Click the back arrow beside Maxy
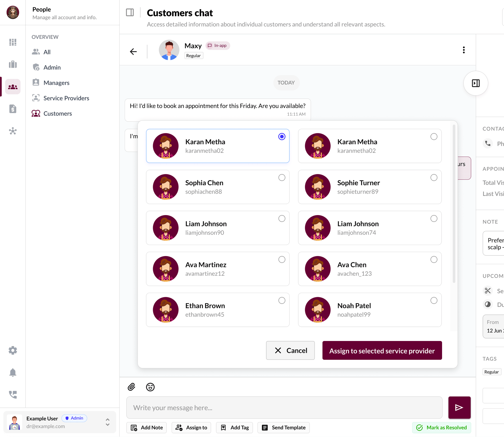 (133, 51)
